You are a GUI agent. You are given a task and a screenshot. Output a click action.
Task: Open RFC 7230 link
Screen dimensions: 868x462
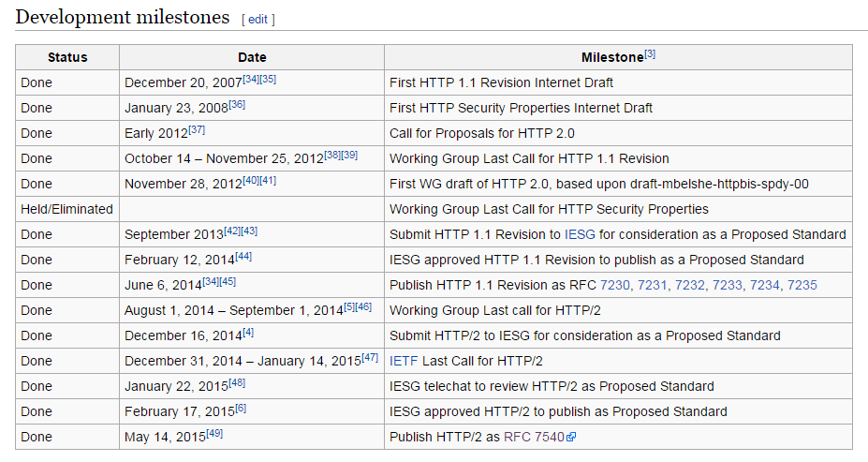615,285
